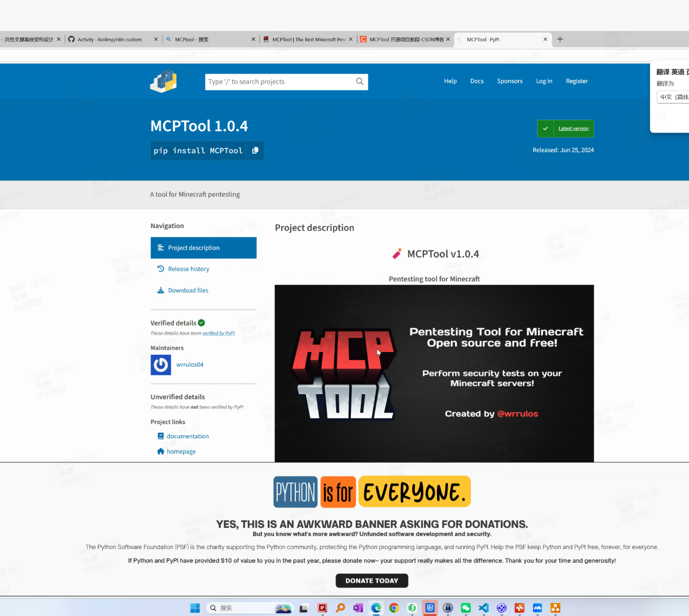Open OneNote from the taskbar

click(x=358, y=608)
